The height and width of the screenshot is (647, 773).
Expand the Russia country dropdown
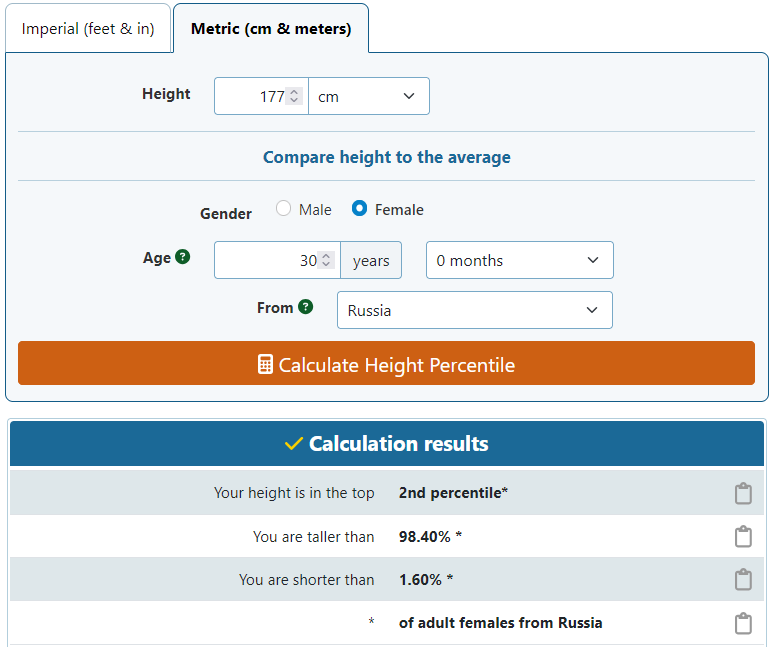point(475,310)
